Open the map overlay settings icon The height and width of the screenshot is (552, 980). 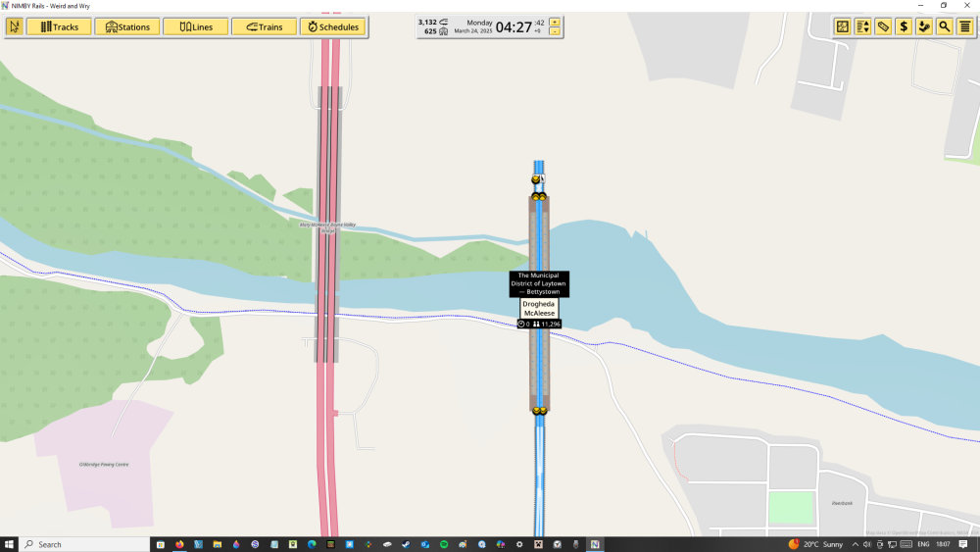843,26
